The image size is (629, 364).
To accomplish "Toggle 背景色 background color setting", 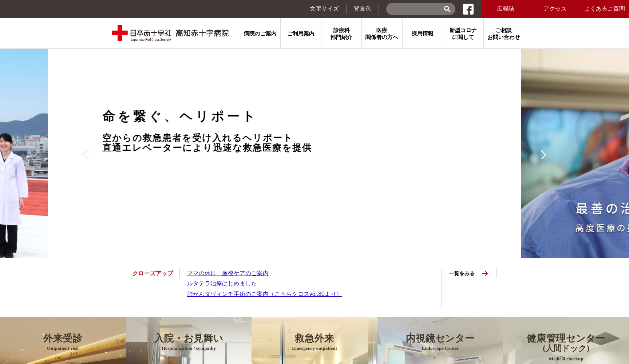I will pos(362,9).
